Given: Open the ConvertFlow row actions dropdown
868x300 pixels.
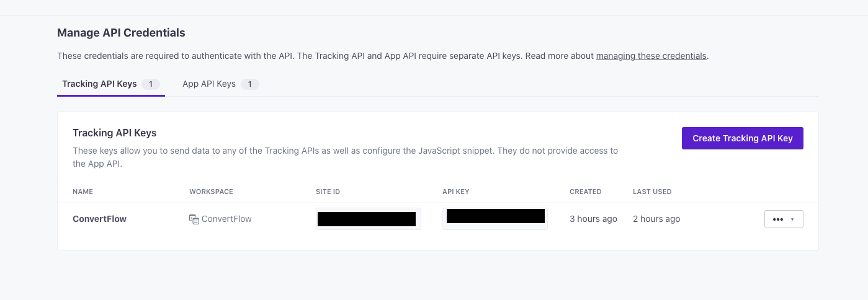Looking at the screenshot, I should pyautogui.click(x=784, y=219).
